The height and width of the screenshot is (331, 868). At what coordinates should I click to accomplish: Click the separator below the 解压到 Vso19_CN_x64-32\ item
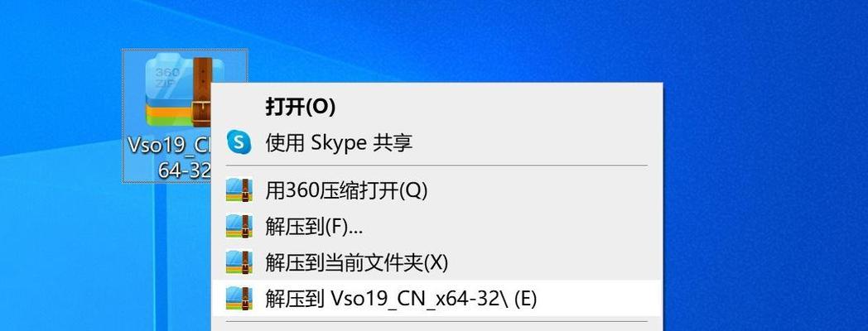coord(437,321)
